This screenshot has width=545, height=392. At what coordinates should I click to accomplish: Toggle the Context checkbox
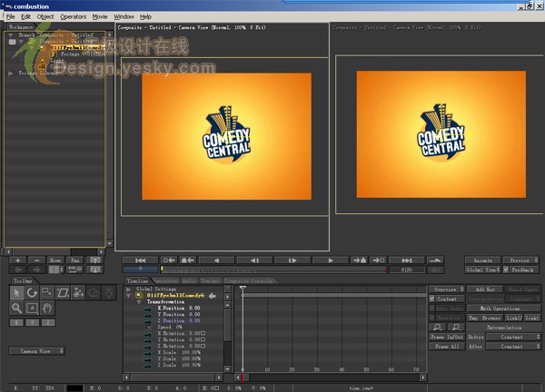432,299
